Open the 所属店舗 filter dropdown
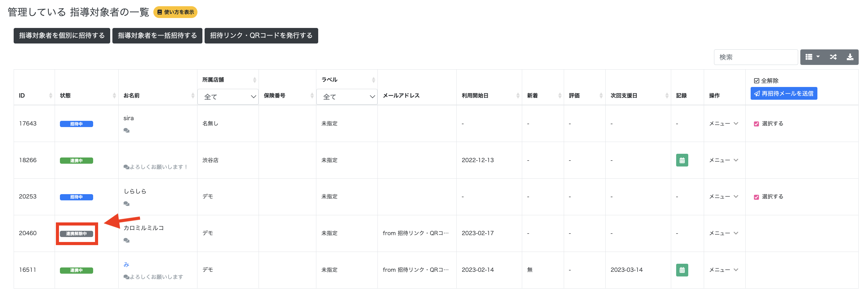 pyautogui.click(x=228, y=97)
